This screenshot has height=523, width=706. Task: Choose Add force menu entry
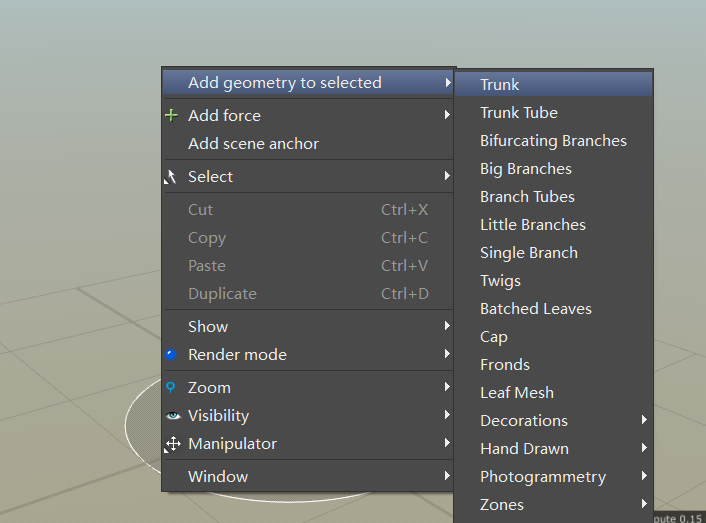coord(308,116)
